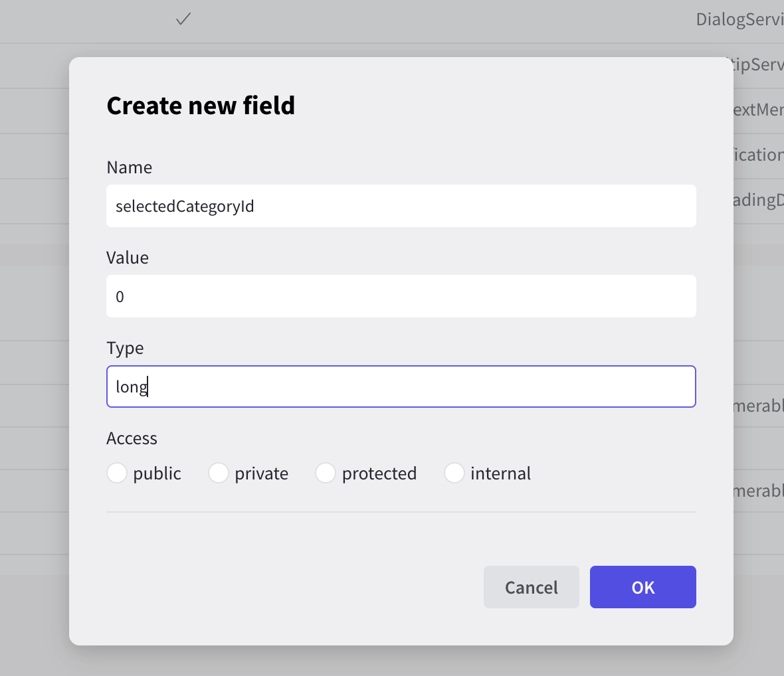Select the partially hidden 'adingD' background entry
This screenshot has height=676, width=784.
pyautogui.click(x=758, y=200)
